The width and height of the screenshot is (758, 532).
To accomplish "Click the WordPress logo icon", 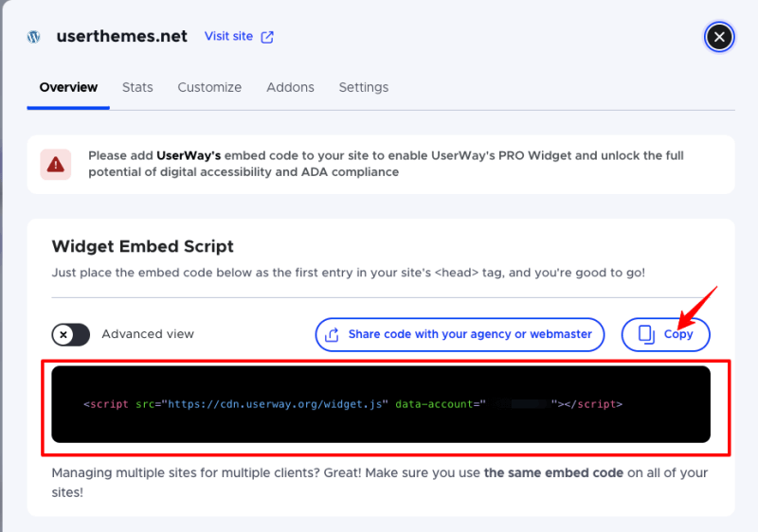I will coord(34,37).
